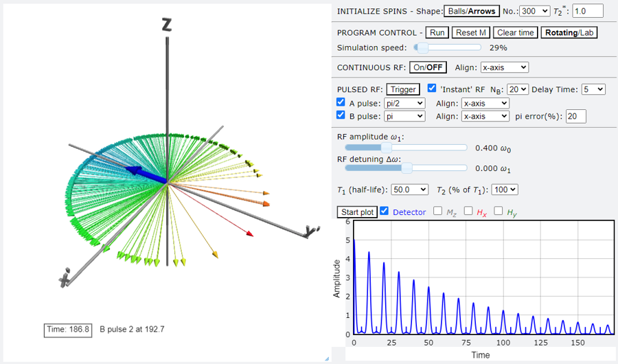
Task: Toggle Rotating/Lab frame button
Action: click(x=567, y=33)
